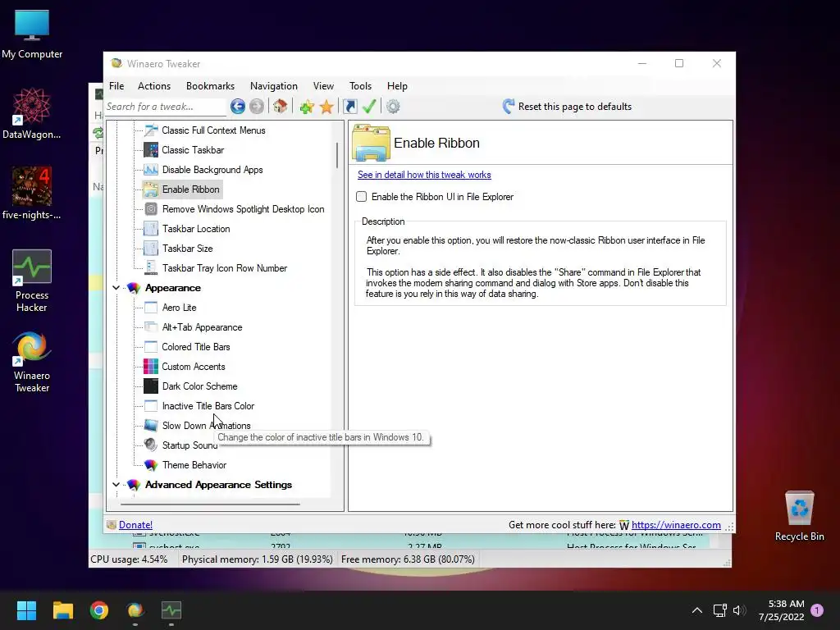Open bookmarks with the orange star icon
The height and width of the screenshot is (630, 840).
point(326,107)
